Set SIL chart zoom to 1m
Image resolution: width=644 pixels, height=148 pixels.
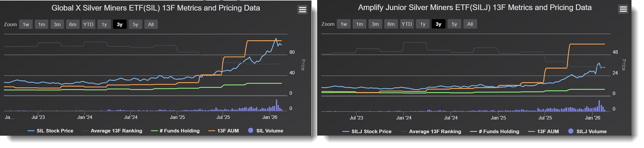click(x=42, y=24)
